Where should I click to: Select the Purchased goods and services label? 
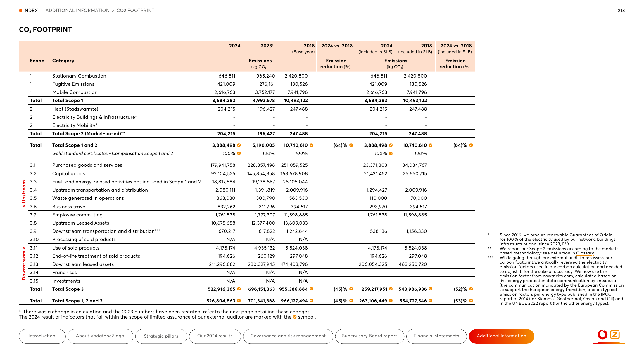(x=87, y=165)
